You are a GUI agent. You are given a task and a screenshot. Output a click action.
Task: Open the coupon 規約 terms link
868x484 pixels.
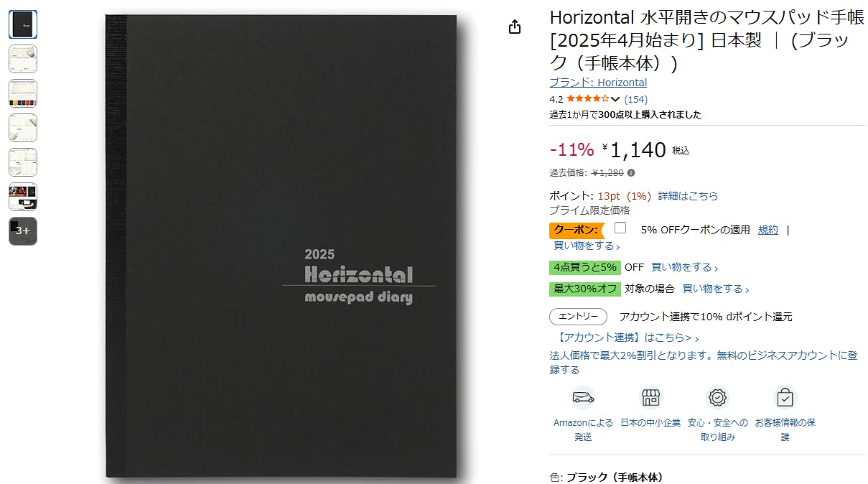pos(768,230)
